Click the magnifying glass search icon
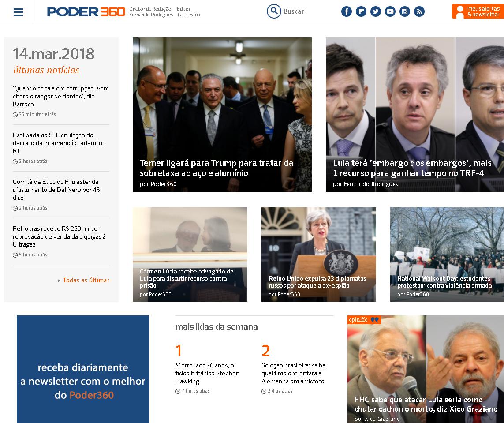Screen dimensions: 504x423 [274, 11]
